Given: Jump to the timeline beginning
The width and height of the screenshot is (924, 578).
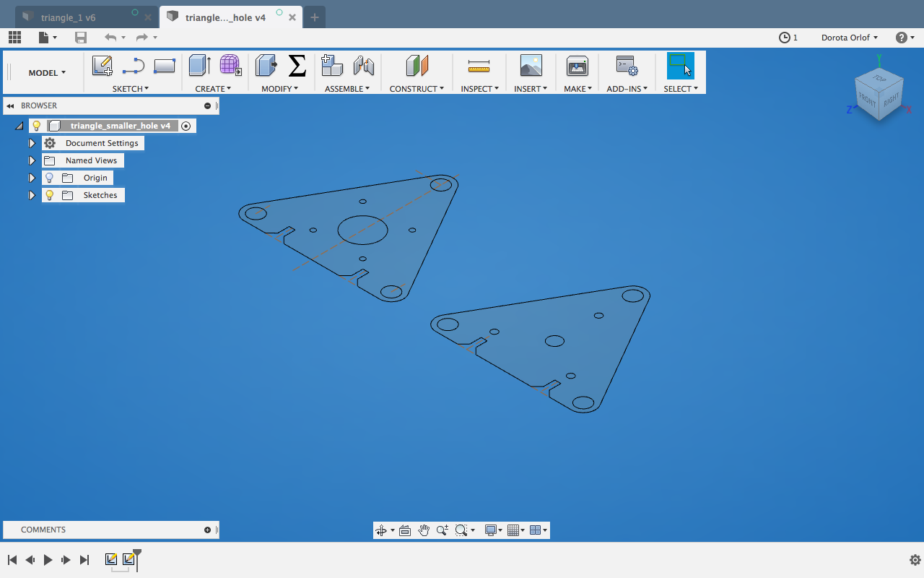Looking at the screenshot, I should 12,560.
